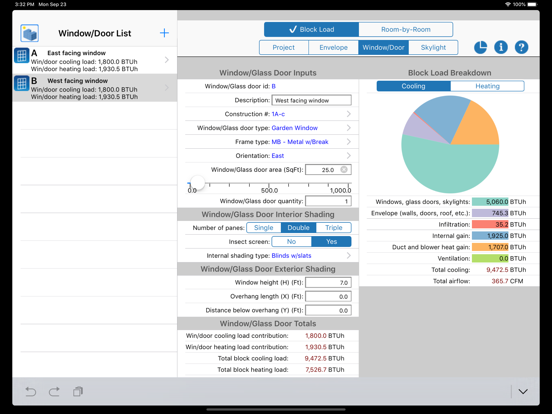The width and height of the screenshot is (552, 414).
Task: Click the window area slider thumb
Action: tap(197, 183)
